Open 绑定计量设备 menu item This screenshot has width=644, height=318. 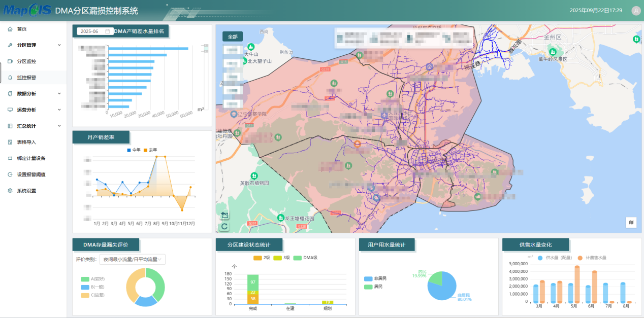[30, 158]
